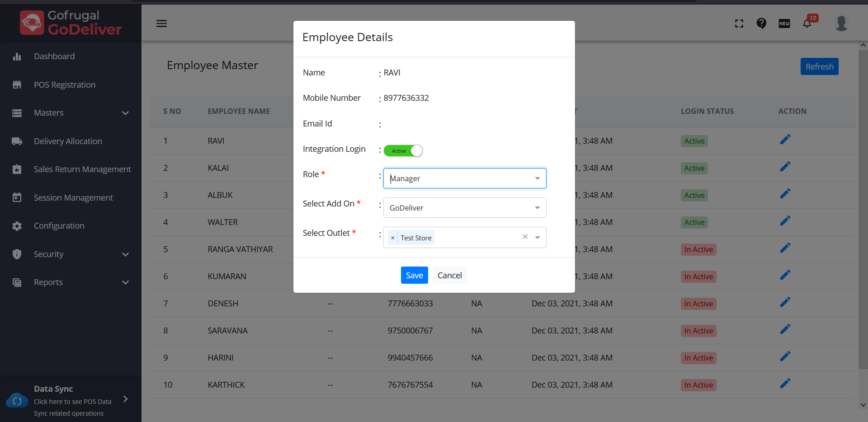Click the Data Sync cloud icon

pyautogui.click(x=17, y=400)
